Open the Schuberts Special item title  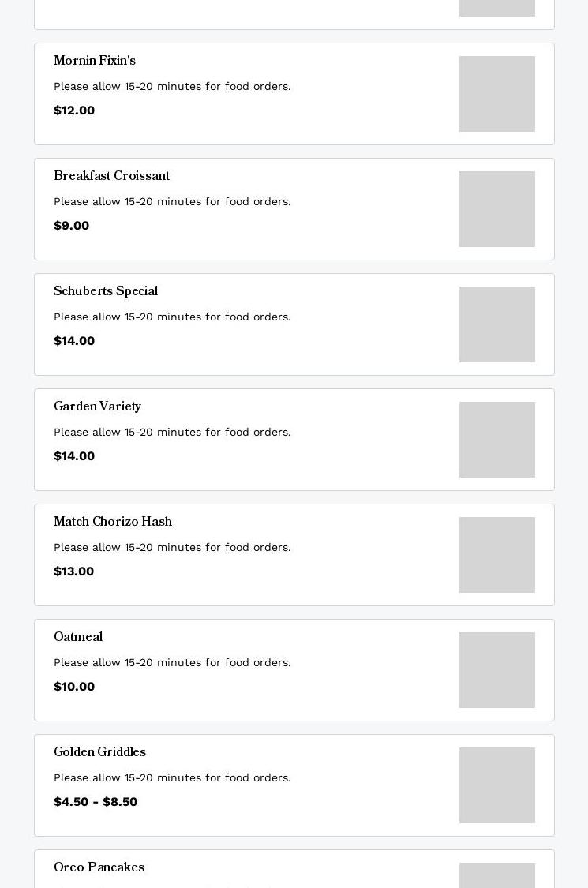(x=106, y=292)
